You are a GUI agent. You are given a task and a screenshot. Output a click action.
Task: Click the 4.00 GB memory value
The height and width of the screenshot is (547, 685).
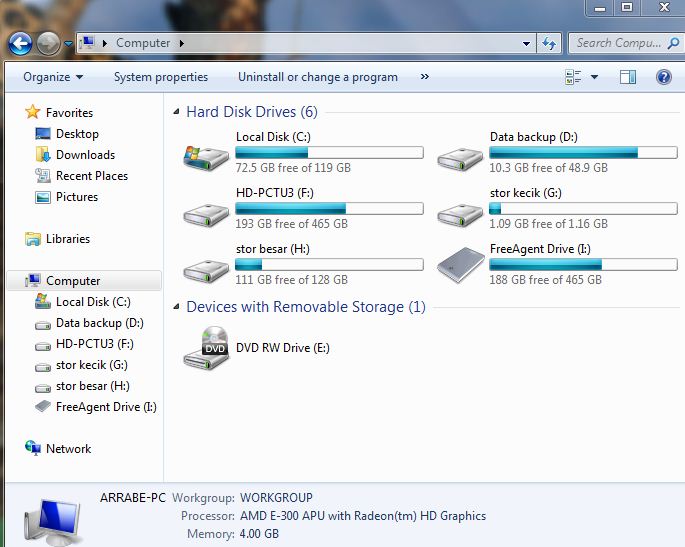pyautogui.click(x=259, y=534)
